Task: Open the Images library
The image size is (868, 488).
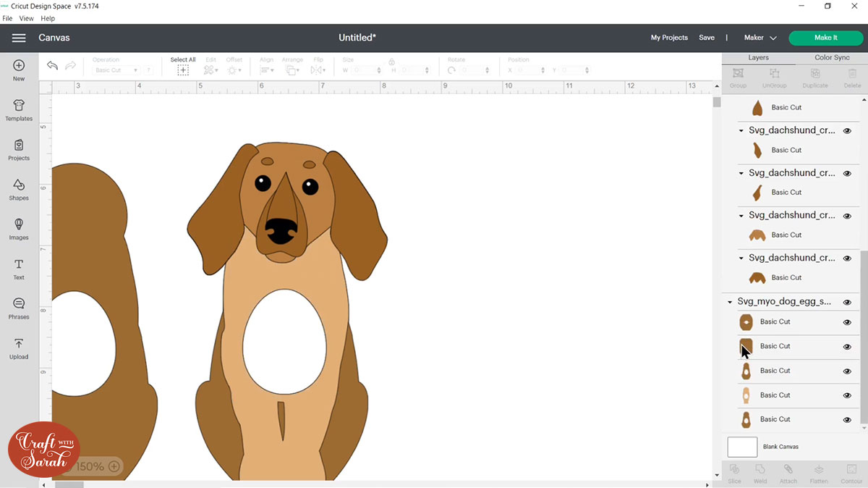Action: click(19, 230)
